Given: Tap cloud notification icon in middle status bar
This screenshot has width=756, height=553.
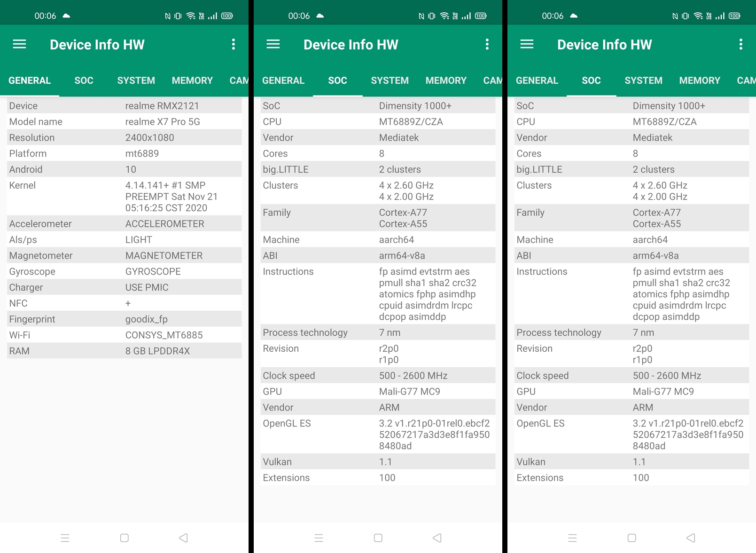Looking at the screenshot, I should pos(320,16).
